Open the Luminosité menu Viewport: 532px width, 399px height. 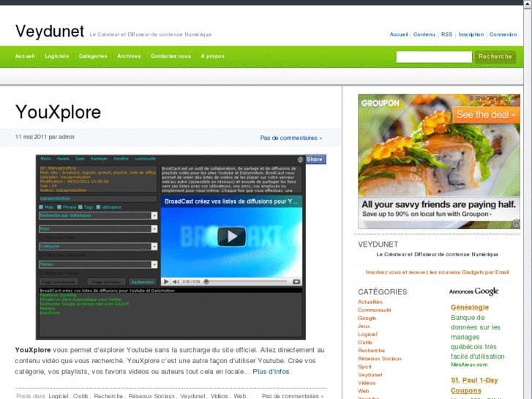pyautogui.click(x=145, y=159)
